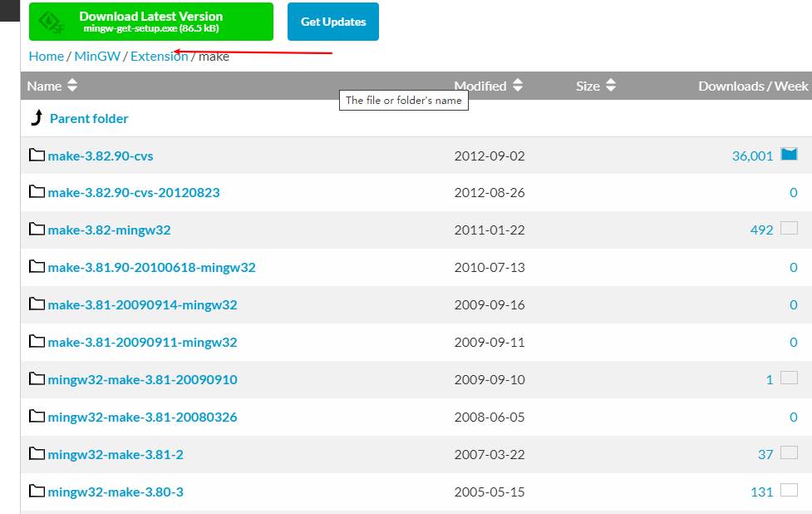
Task: Open the Extension breadcrumb link
Action: coord(159,56)
